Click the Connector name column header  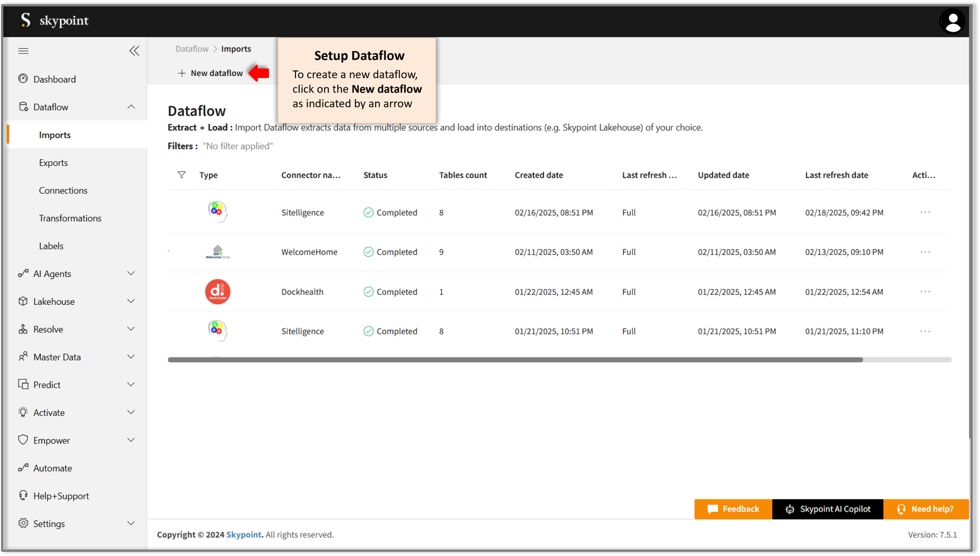311,175
